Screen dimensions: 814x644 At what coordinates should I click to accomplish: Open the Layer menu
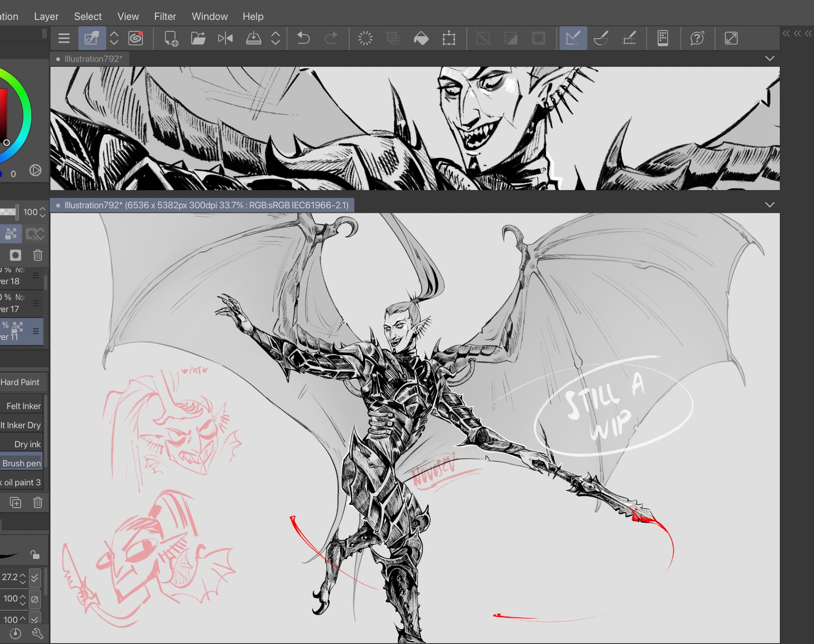(46, 16)
